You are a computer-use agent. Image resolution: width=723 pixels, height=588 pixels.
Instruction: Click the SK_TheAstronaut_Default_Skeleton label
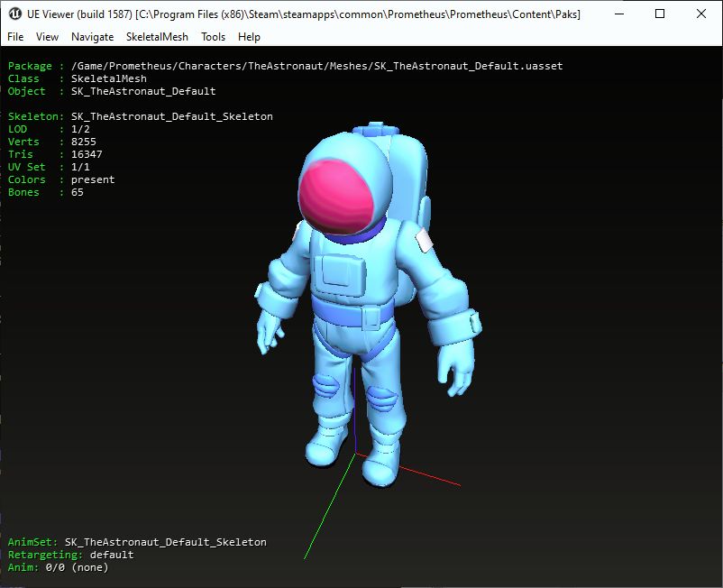171,116
